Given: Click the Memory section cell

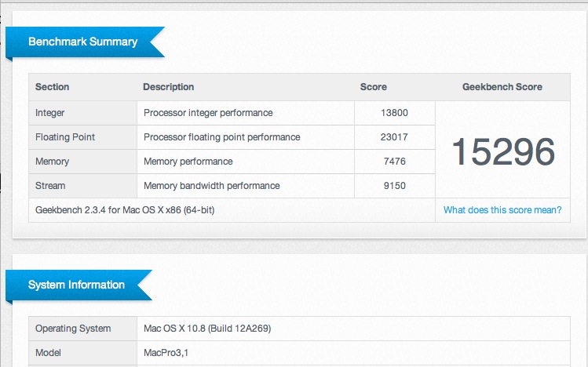Looking at the screenshot, I should tap(83, 162).
